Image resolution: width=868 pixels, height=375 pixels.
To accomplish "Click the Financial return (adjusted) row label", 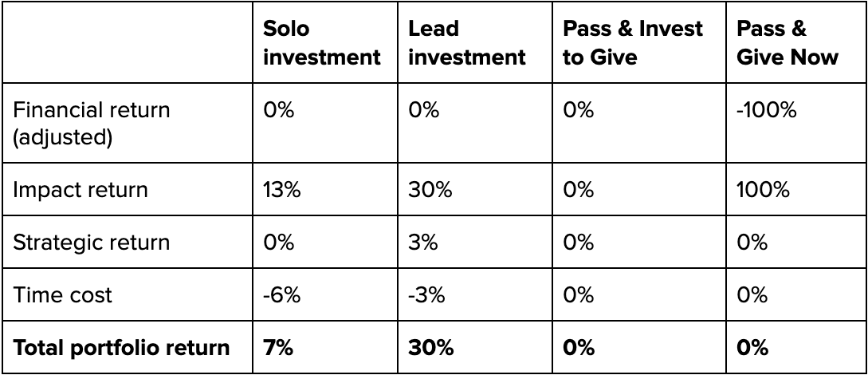I will click(92, 123).
